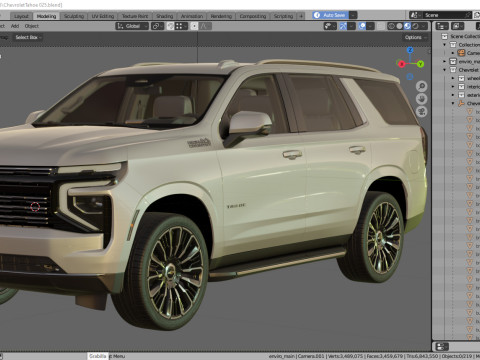480x360 pixels.
Task: Switch to the UV Editing workspace
Action: point(103,16)
